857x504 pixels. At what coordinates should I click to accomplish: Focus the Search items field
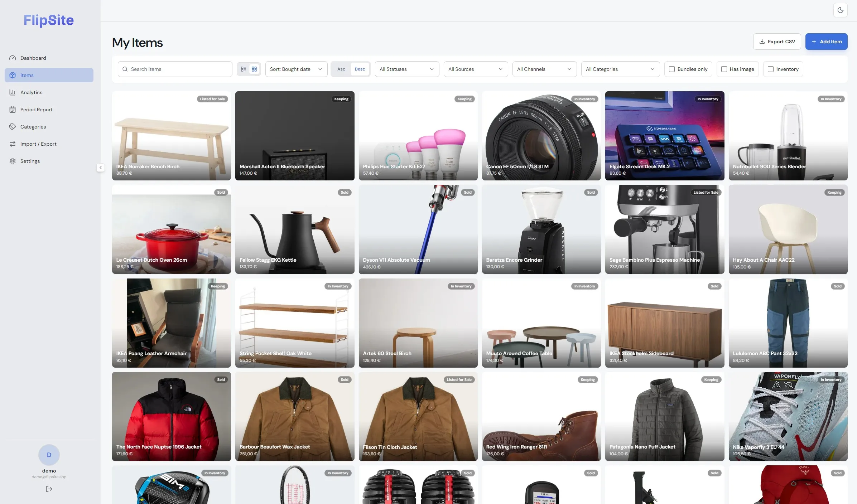pos(175,69)
